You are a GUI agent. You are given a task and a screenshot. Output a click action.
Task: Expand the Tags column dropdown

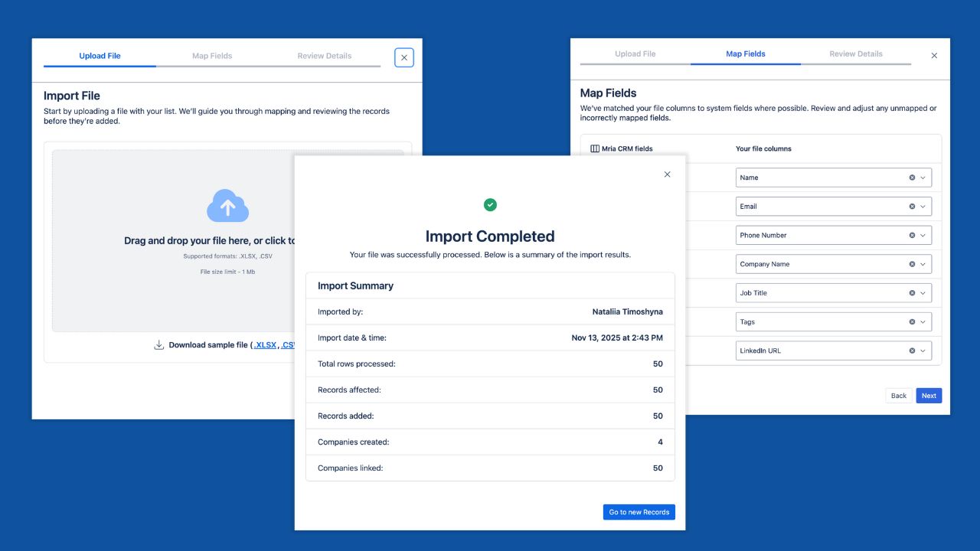coord(923,322)
